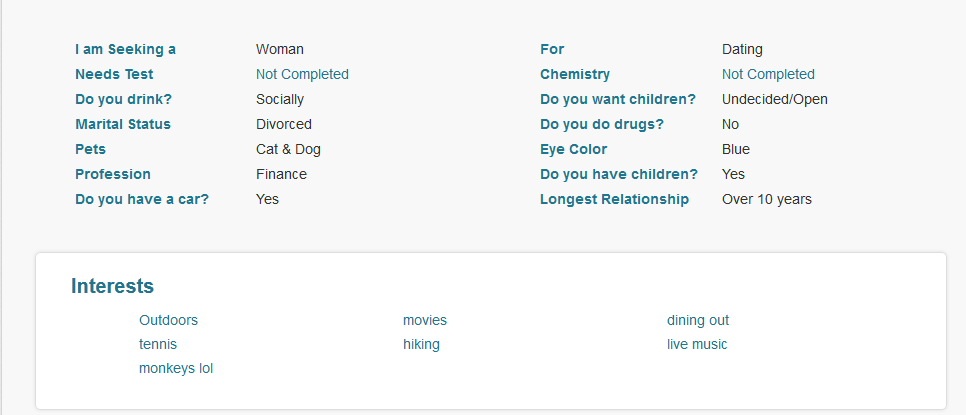
Task: Click the movies interest link
Action: tap(425, 320)
